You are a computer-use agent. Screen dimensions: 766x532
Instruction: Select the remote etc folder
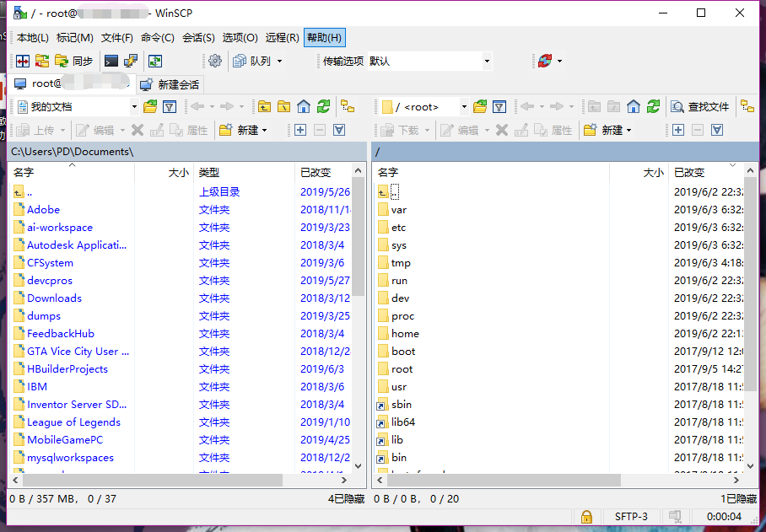click(398, 228)
